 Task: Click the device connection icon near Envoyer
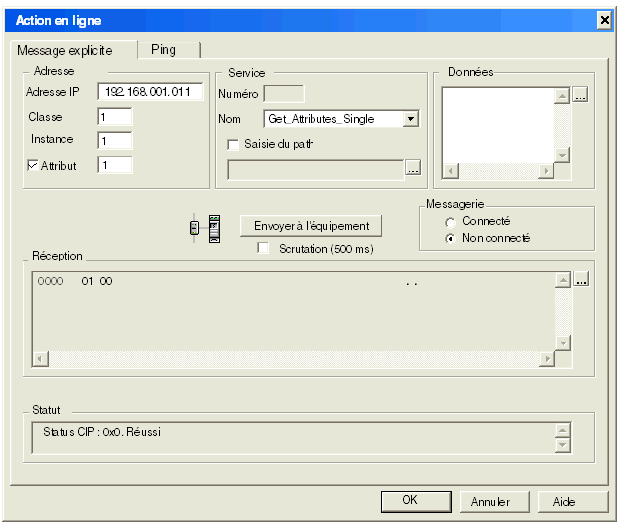pyautogui.click(x=205, y=228)
